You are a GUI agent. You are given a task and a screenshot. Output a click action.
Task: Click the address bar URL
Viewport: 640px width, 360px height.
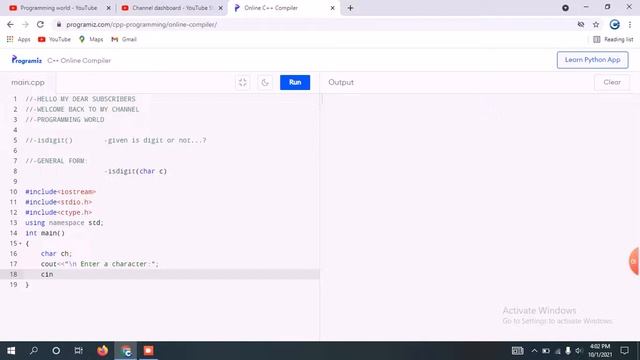tap(142, 24)
